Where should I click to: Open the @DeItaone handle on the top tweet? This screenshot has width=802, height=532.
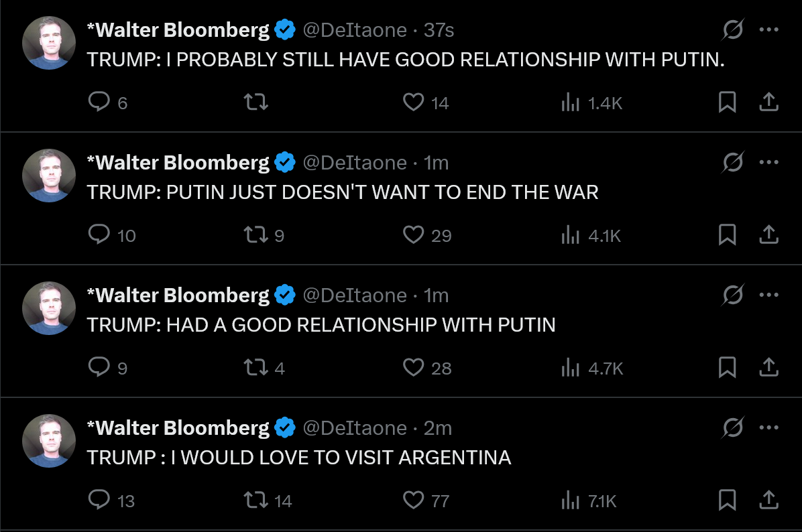(355, 30)
